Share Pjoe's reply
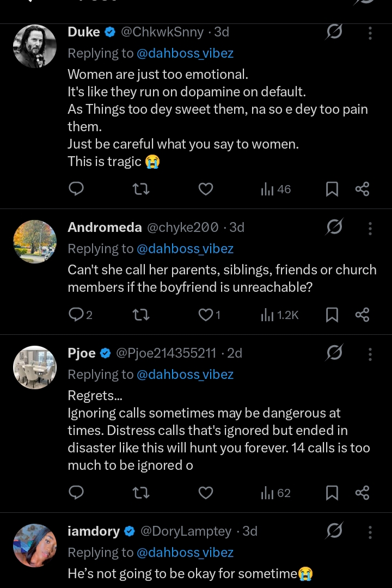Screen dimensions: 392x588 tap(362, 493)
